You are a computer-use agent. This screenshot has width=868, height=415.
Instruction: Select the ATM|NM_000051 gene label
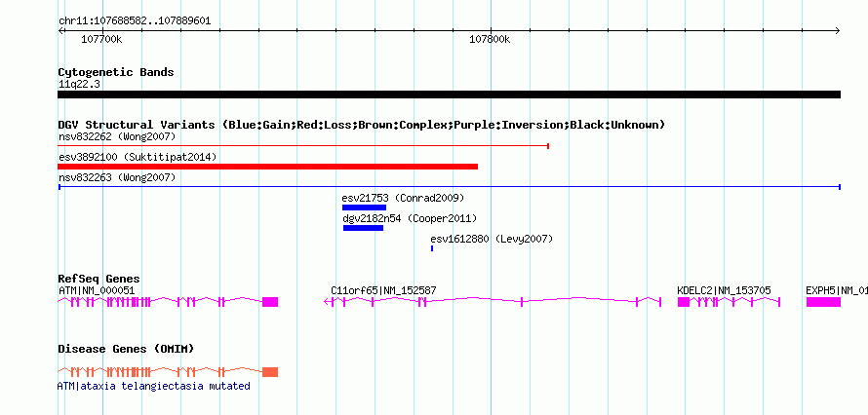[97, 290]
